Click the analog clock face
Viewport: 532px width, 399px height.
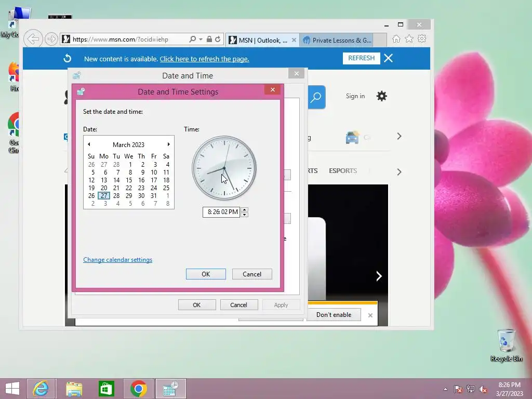pos(224,168)
